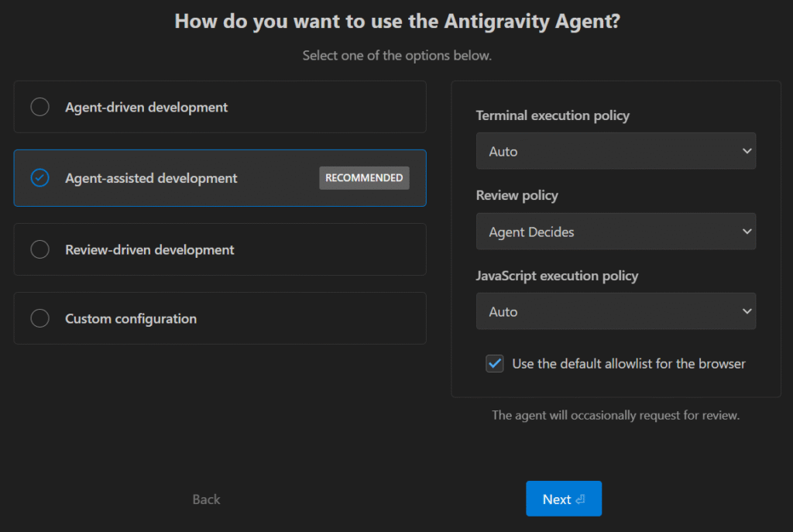793x532 pixels.
Task: Click the Agent-driven development option title
Action: [146, 107]
